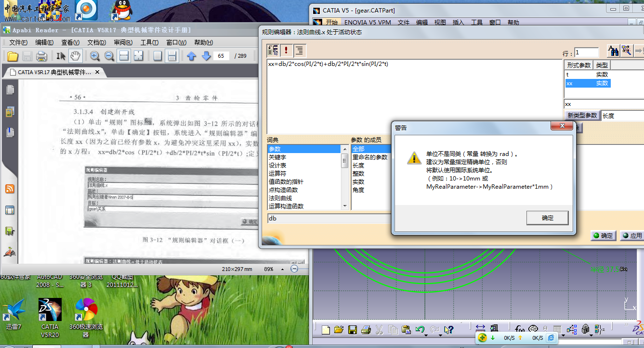Click the lock icon in CATIA toolbar
The image size is (644, 348).
click(586, 330)
